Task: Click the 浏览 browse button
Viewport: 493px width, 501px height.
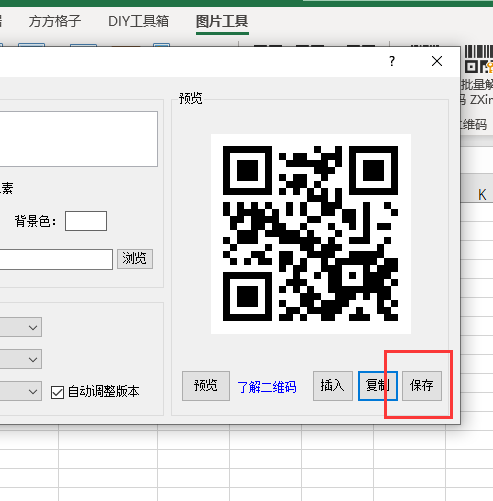Action: [x=135, y=259]
